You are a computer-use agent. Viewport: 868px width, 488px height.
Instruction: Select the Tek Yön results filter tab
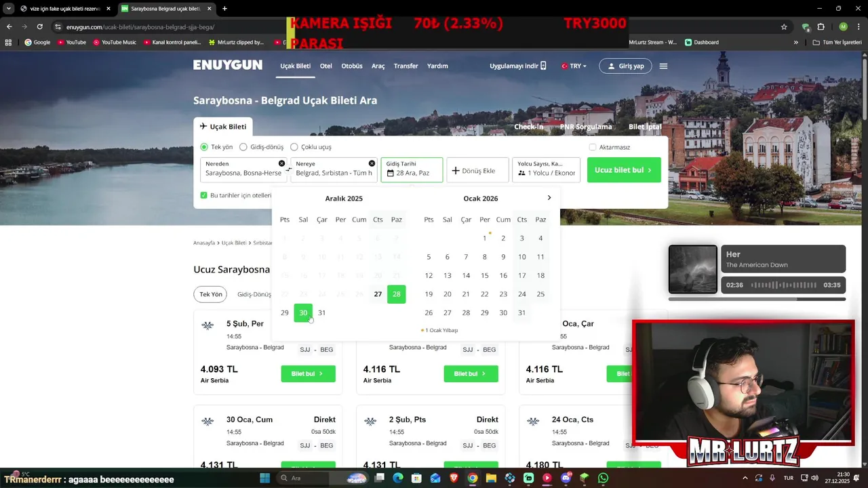(211, 294)
